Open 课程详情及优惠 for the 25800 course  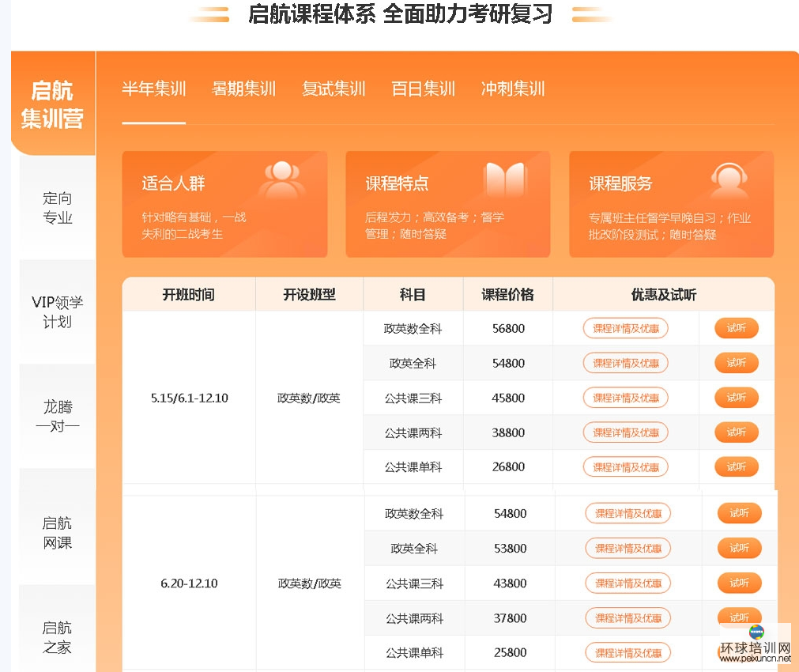[628, 652]
